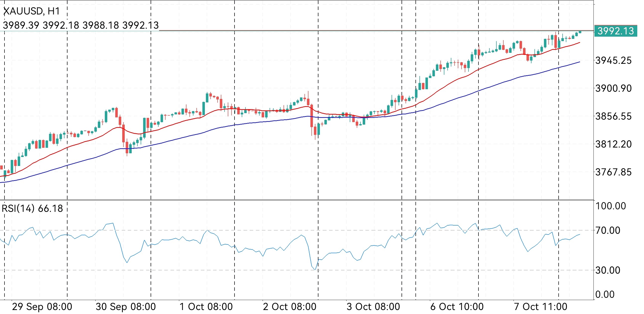The height and width of the screenshot is (314, 644).
Task: Select the 29 Sep 08:00 time label
Action: coord(42,307)
